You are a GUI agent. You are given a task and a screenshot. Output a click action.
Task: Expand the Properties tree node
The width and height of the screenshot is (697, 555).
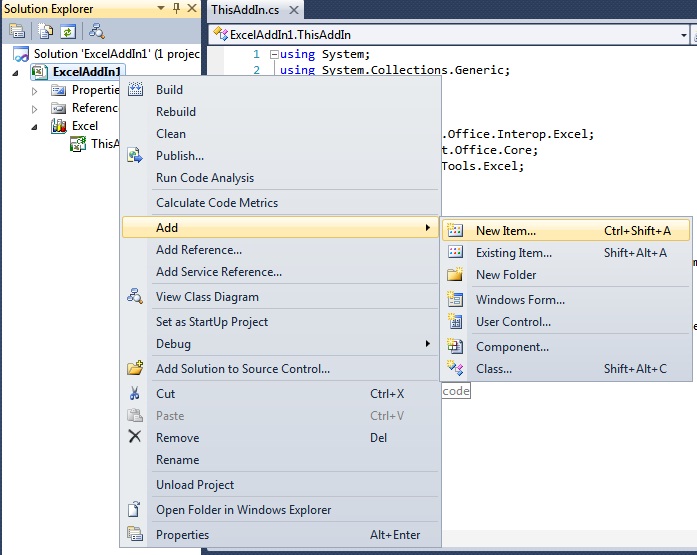[x=35, y=91]
